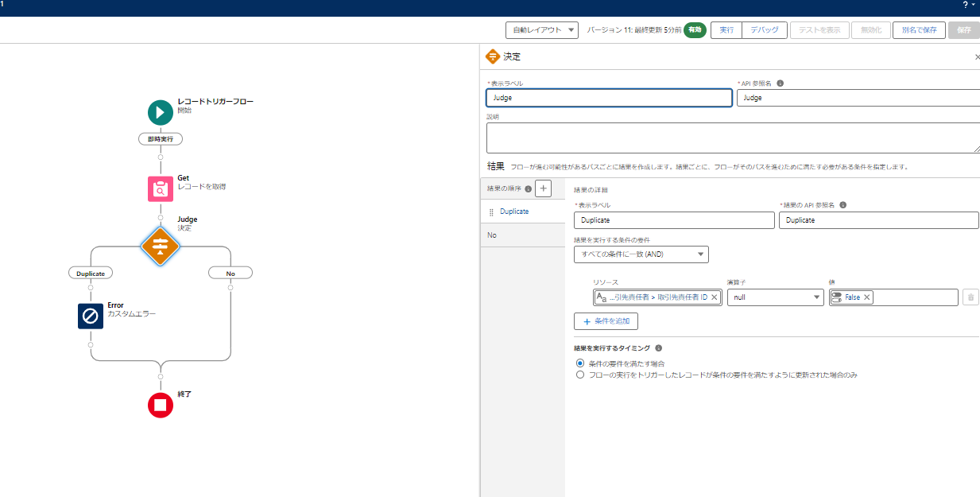
Task: Click the Run (実行) button
Action: click(726, 30)
